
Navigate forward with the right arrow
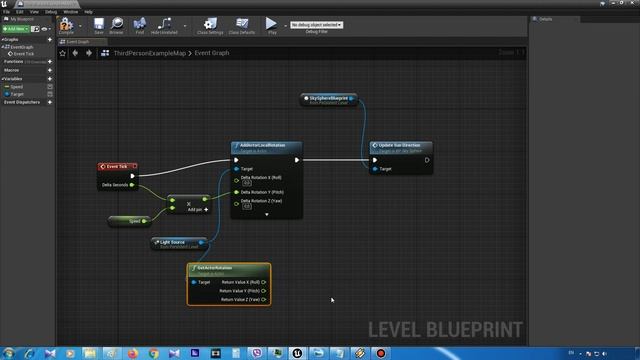coord(89,53)
